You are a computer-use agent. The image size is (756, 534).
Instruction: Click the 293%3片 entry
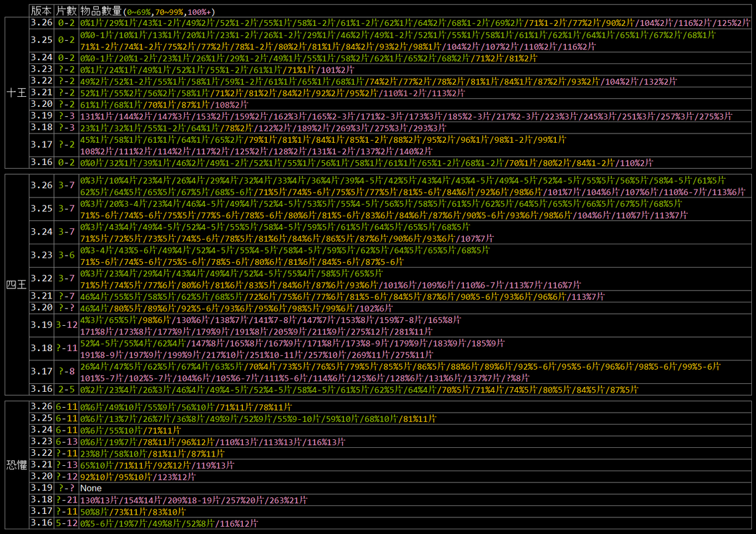(429, 128)
